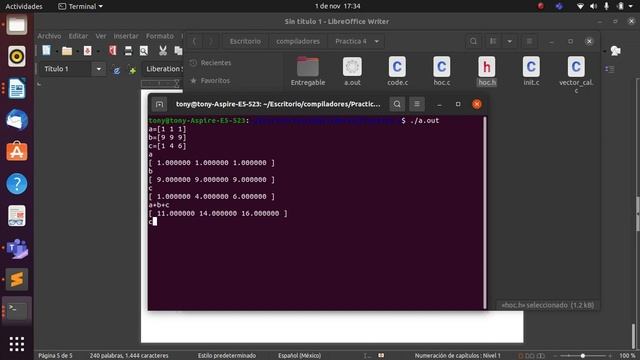The height and width of the screenshot is (360, 640).
Task: Click Estilo predeterminado in status bar
Action: tap(227, 356)
